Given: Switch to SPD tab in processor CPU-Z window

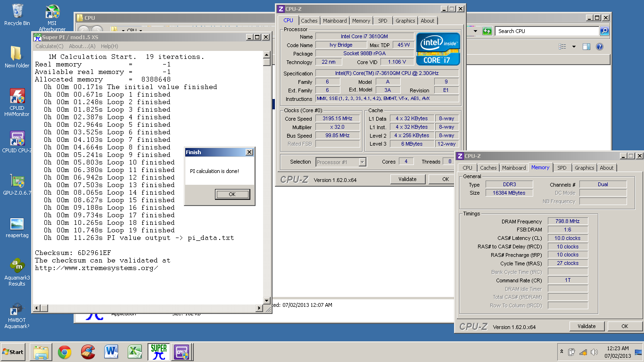Looking at the screenshot, I should click(x=383, y=21).
